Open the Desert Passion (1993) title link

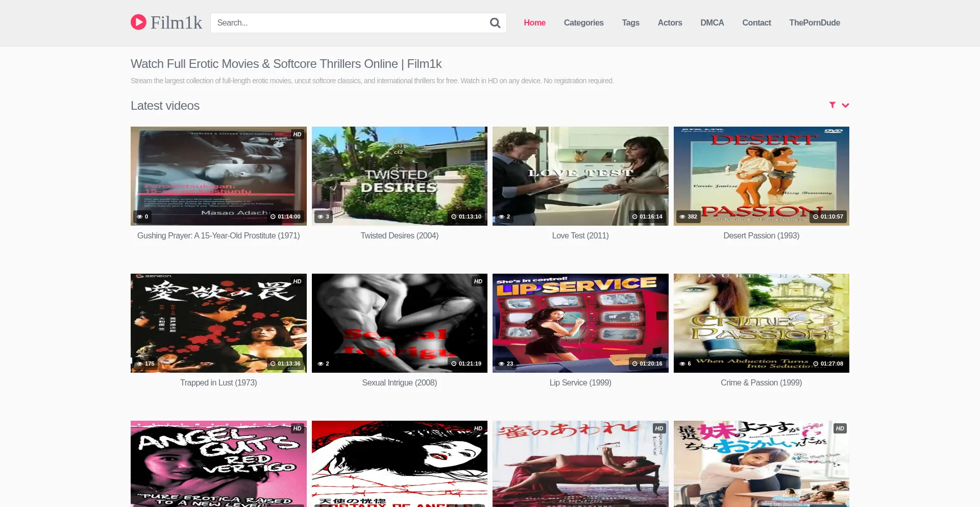pyautogui.click(x=762, y=236)
